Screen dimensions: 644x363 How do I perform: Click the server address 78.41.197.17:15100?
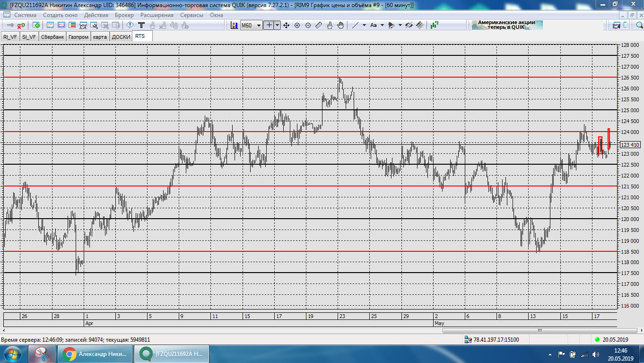tap(496, 340)
